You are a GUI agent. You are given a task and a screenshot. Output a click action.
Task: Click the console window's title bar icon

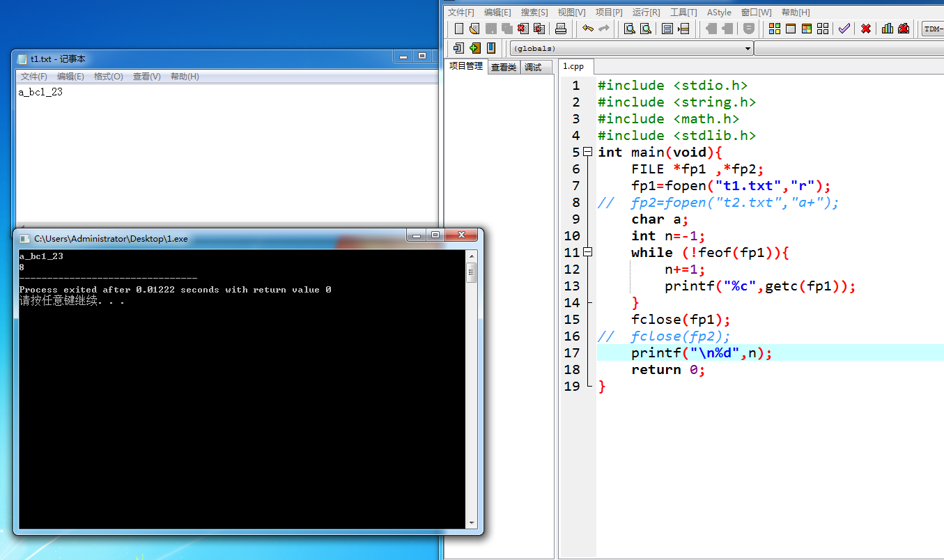pos(25,239)
